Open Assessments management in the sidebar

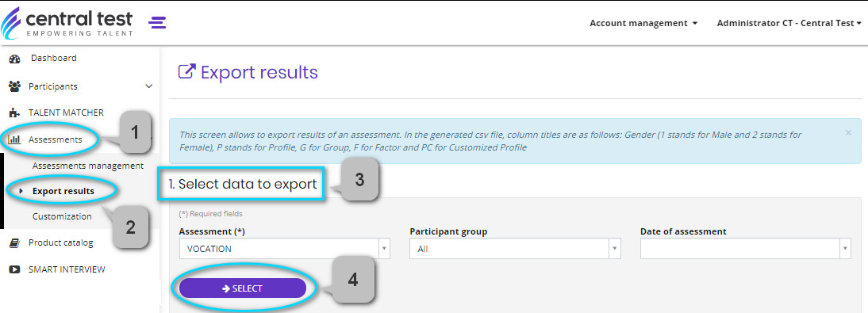pyautogui.click(x=88, y=166)
